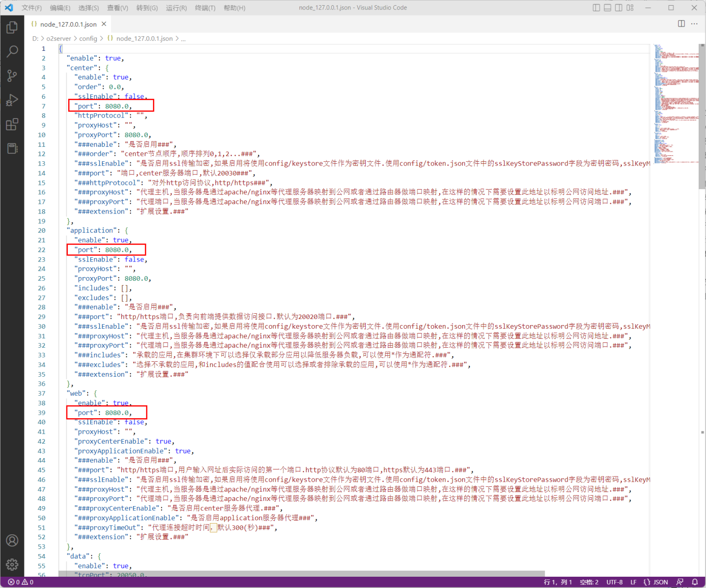Viewport: 706px width, 588px height.
Task: Click the notifications bell in status bar
Action: 695,582
